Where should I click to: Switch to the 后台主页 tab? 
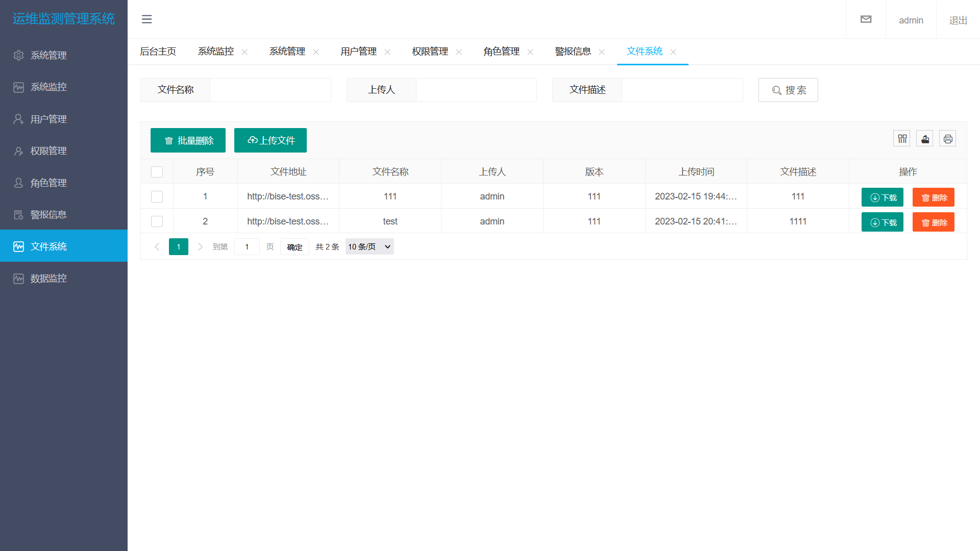click(x=158, y=52)
